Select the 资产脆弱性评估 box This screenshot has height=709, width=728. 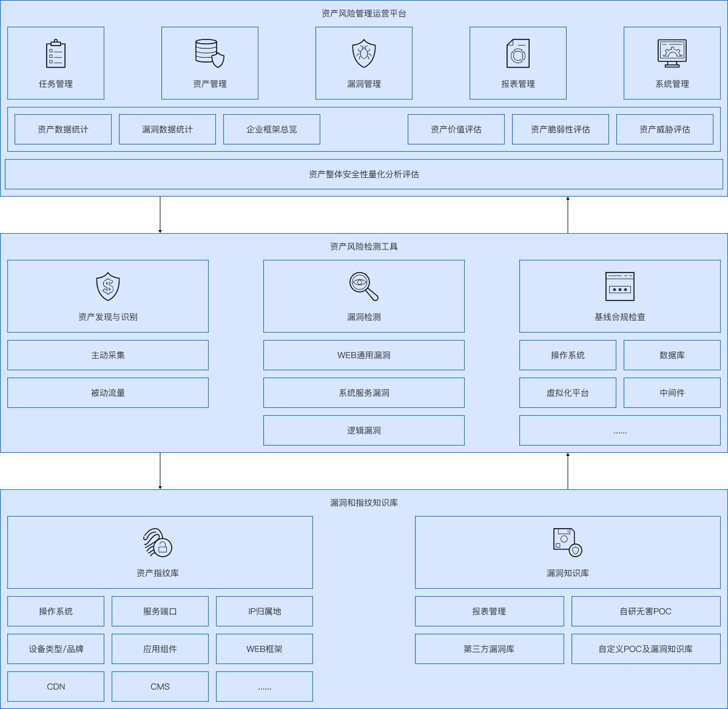561,129
